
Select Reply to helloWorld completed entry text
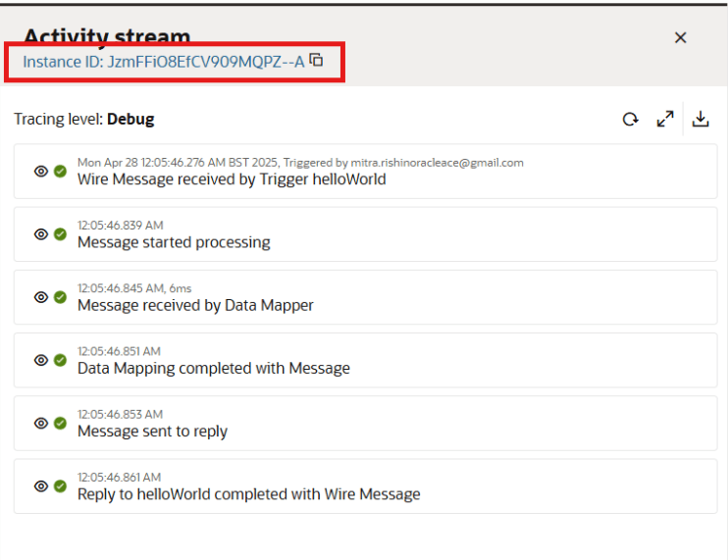tap(248, 494)
